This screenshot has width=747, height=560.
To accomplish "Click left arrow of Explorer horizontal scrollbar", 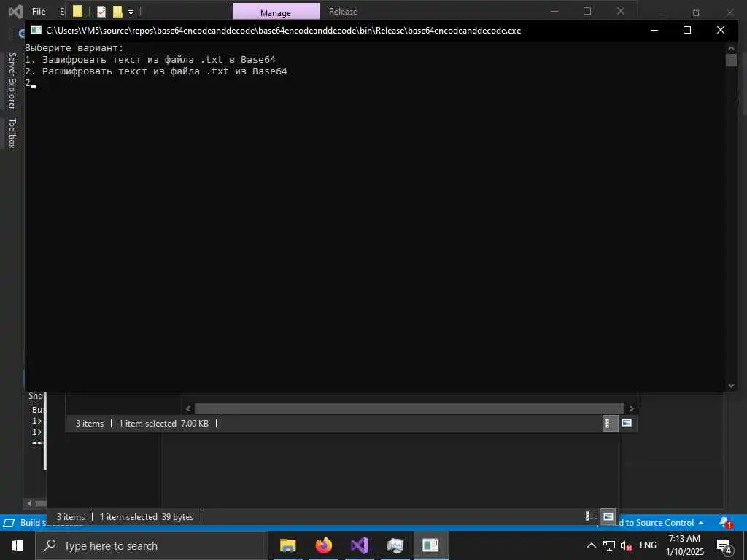I will coord(188,408).
